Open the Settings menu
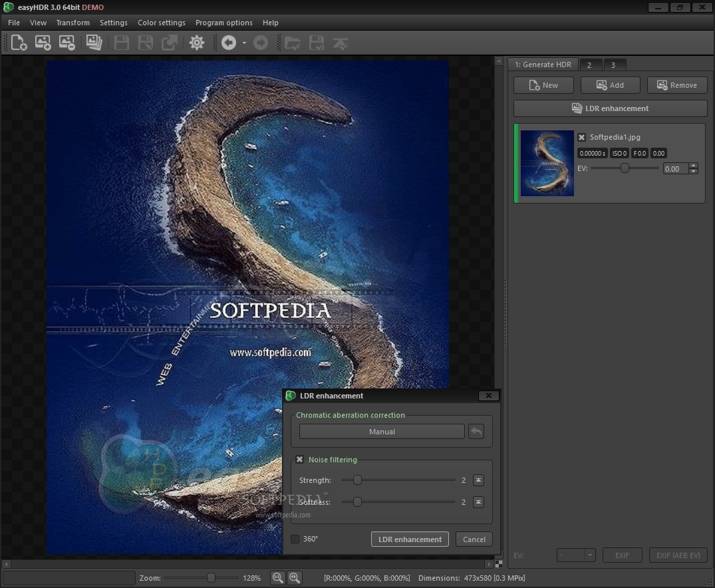 click(x=114, y=23)
